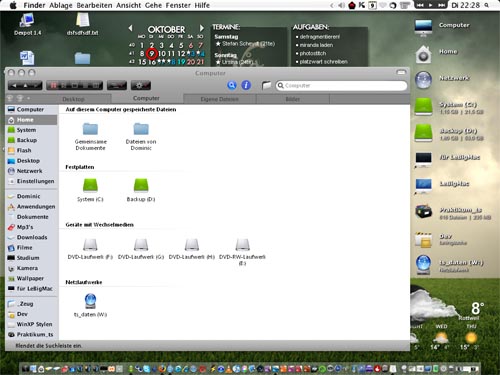Go to next month in calendar widget
500x375 pixels.
click(x=201, y=28)
